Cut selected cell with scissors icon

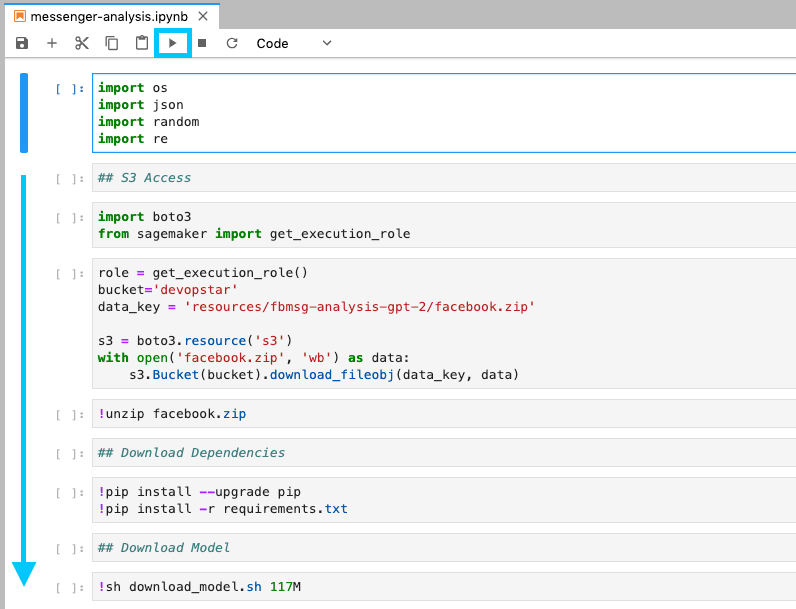(x=82, y=43)
